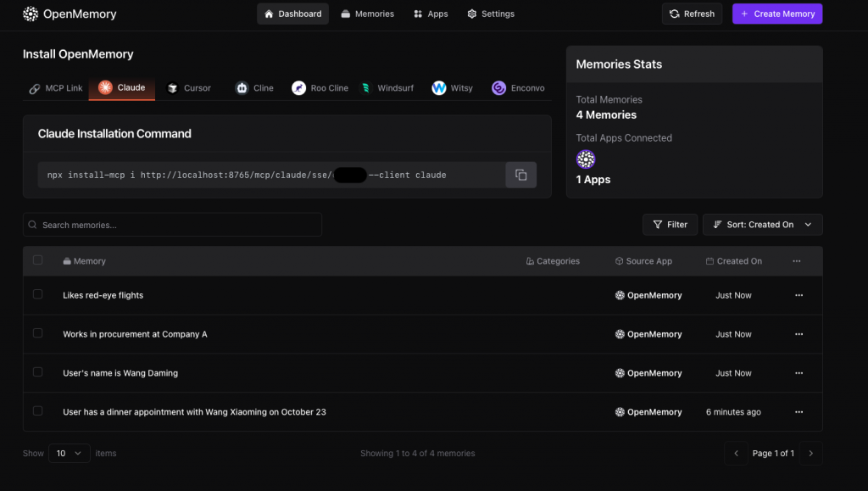Click the Memory column header
The image size is (868, 491).
pos(84,261)
